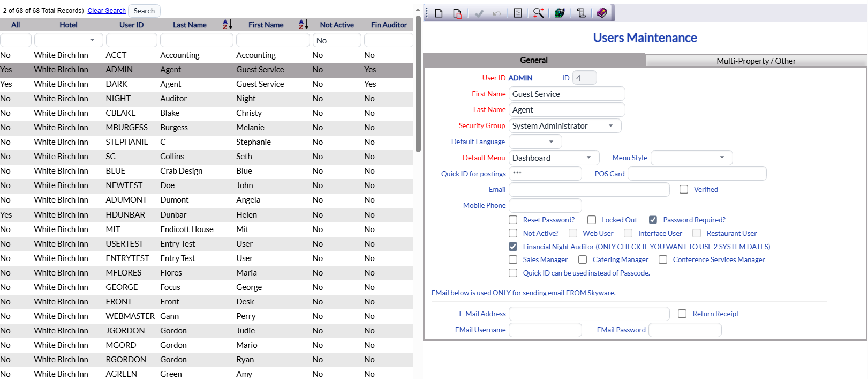Click the scroll log icon in toolbar
Screen dimensions: 868x379
[581, 13]
